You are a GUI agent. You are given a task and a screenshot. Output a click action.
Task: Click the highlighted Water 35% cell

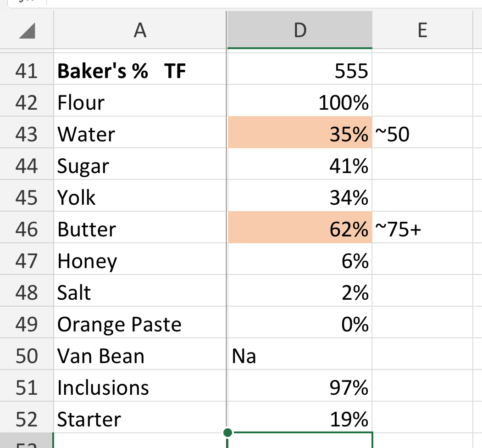300,134
